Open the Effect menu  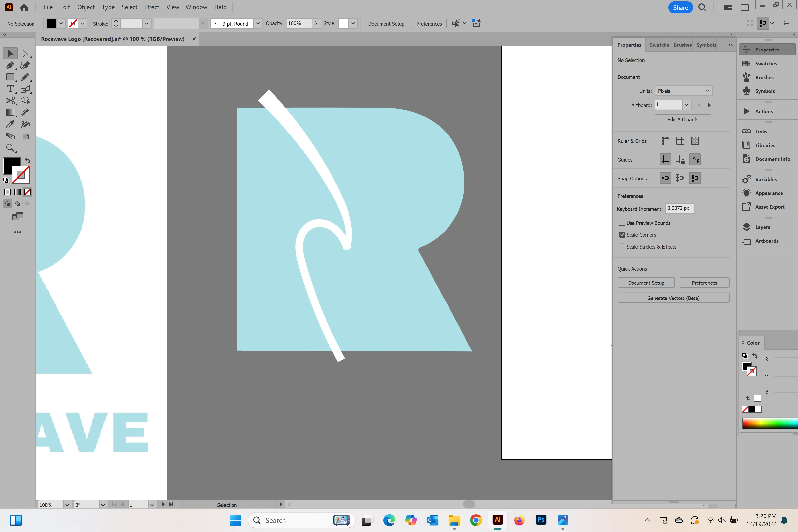(x=151, y=7)
